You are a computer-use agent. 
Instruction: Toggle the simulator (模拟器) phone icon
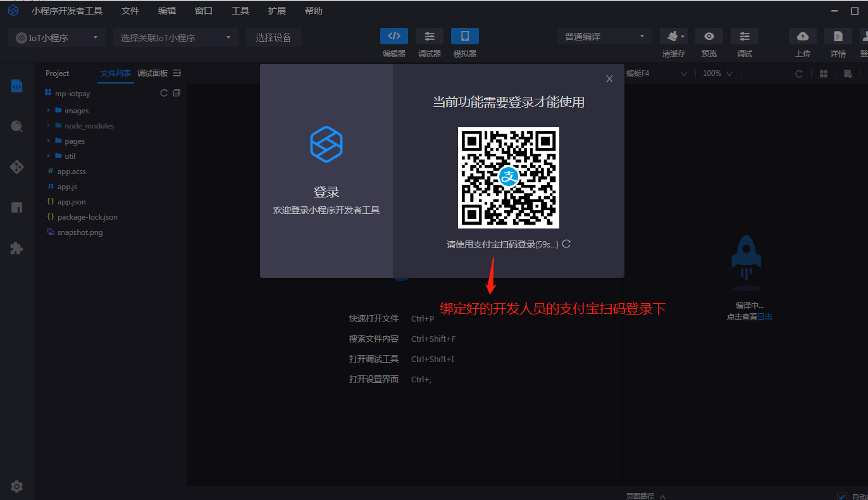click(x=465, y=36)
